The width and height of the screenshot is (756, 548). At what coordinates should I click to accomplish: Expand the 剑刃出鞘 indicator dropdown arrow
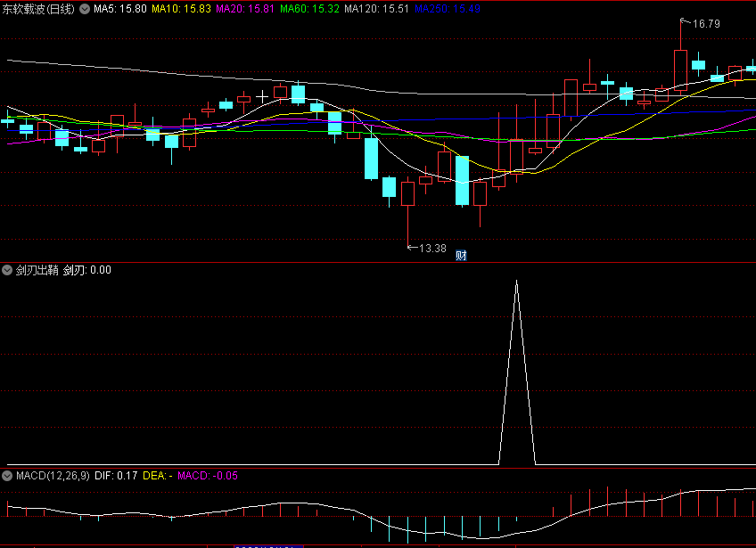point(7,270)
